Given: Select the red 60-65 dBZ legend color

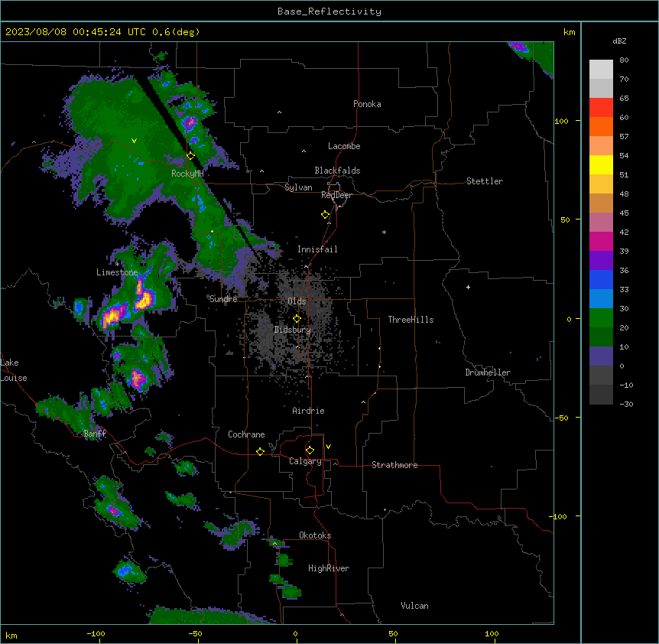Looking at the screenshot, I should 601,107.
